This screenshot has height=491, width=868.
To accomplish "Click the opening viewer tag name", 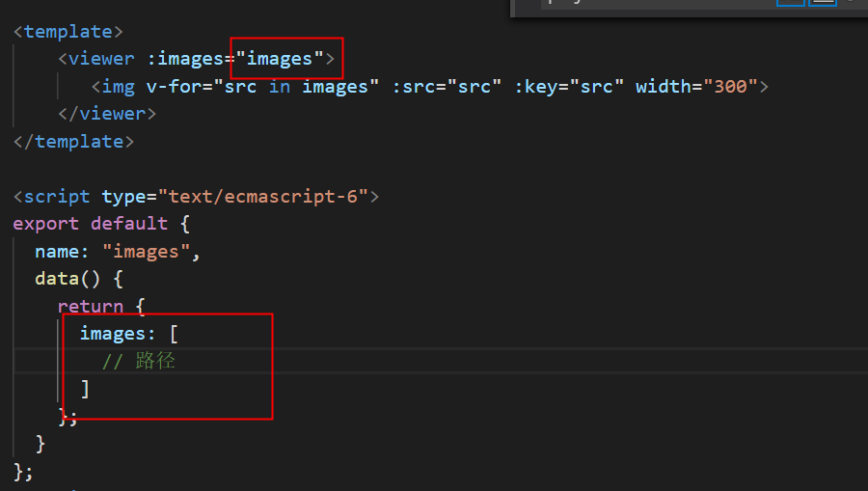I will coord(101,59).
